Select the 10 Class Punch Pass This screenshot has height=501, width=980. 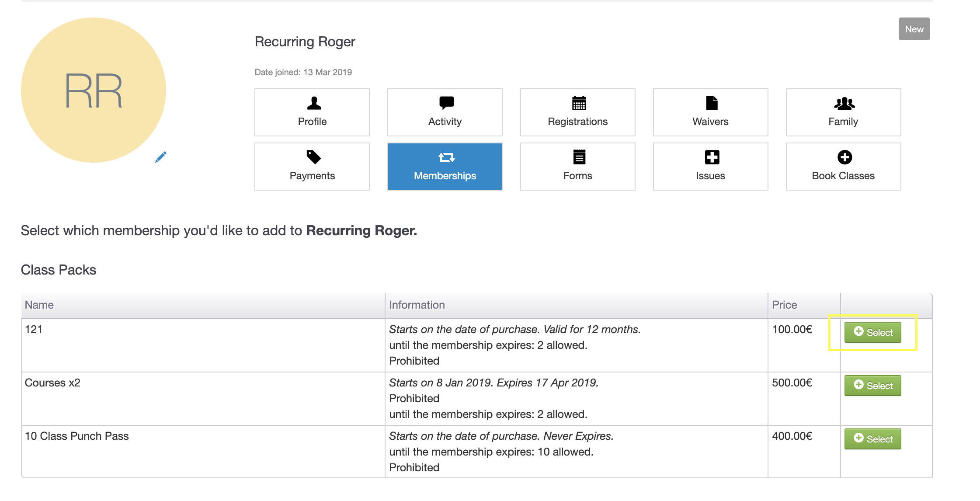[872, 439]
